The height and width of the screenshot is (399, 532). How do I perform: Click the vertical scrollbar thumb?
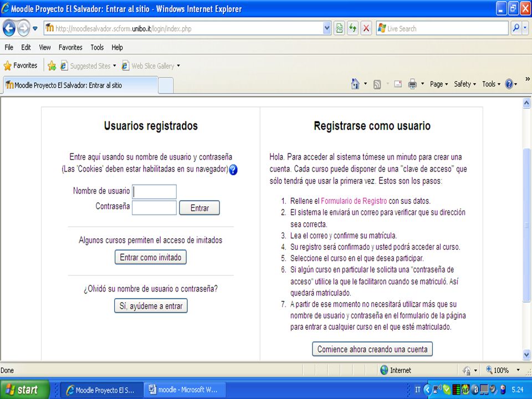(x=526, y=224)
